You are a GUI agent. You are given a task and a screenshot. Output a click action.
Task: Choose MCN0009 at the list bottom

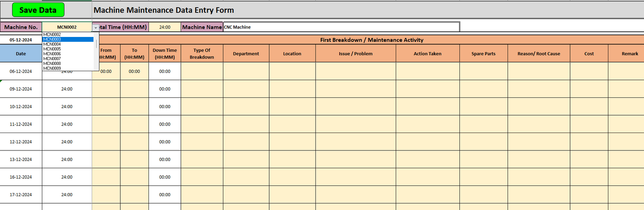click(x=68, y=68)
